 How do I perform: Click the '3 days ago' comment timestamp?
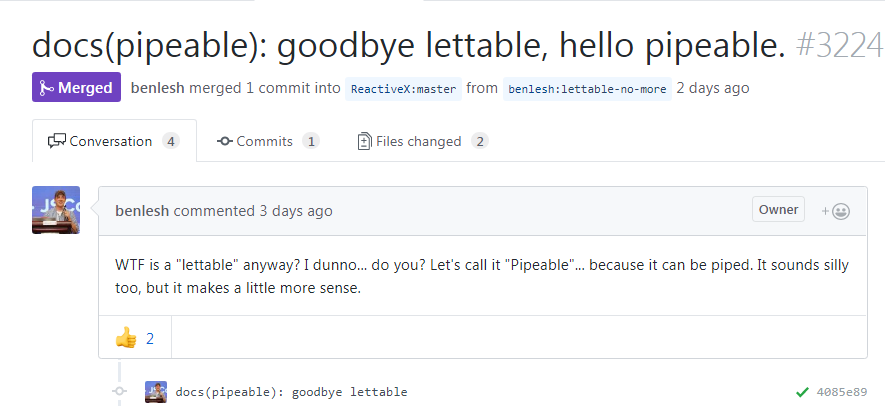click(x=296, y=211)
